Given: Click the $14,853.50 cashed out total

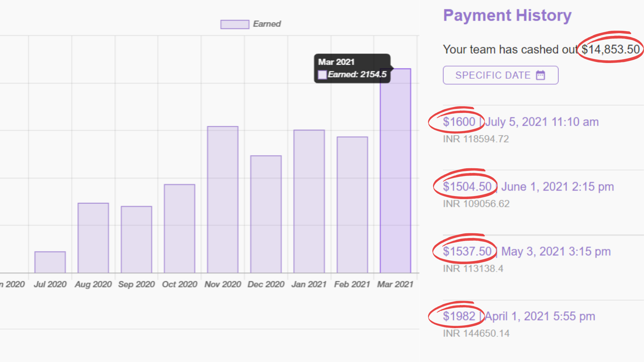Looking at the screenshot, I should tap(610, 49).
